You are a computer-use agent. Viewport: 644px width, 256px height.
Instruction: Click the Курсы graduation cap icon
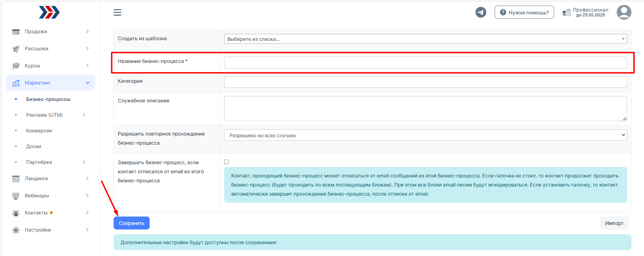16,66
